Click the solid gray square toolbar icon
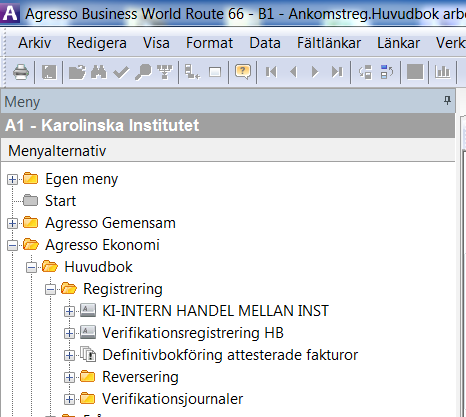 pos(415,72)
